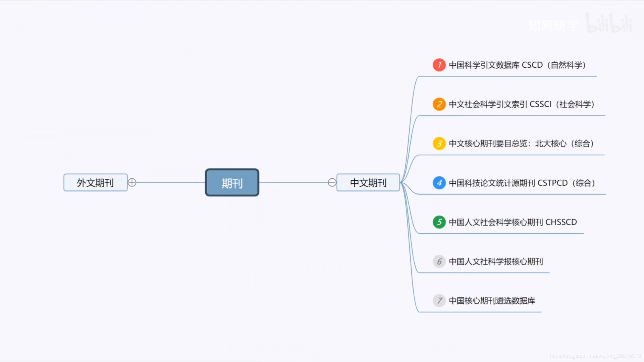This screenshot has width=644, height=362.
Task: Click the blog.csdn.net watermark link
Action: pyautogui.click(x=595, y=356)
